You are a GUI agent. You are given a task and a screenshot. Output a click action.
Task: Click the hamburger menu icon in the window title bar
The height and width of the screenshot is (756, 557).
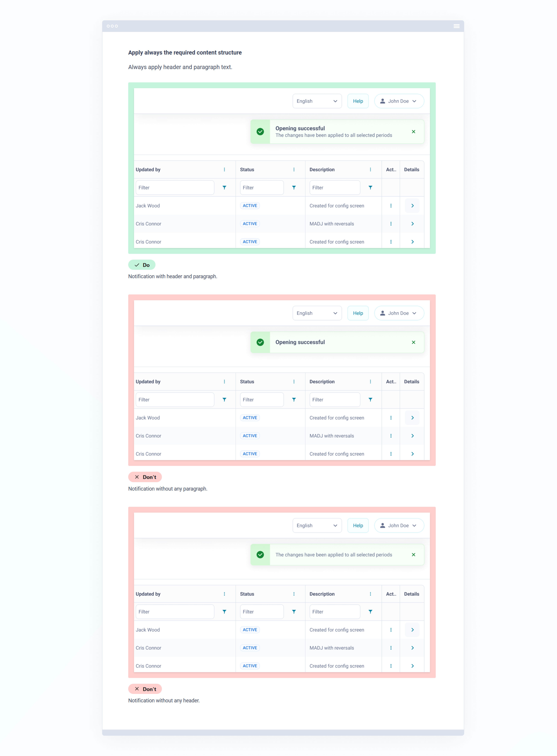(x=456, y=26)
